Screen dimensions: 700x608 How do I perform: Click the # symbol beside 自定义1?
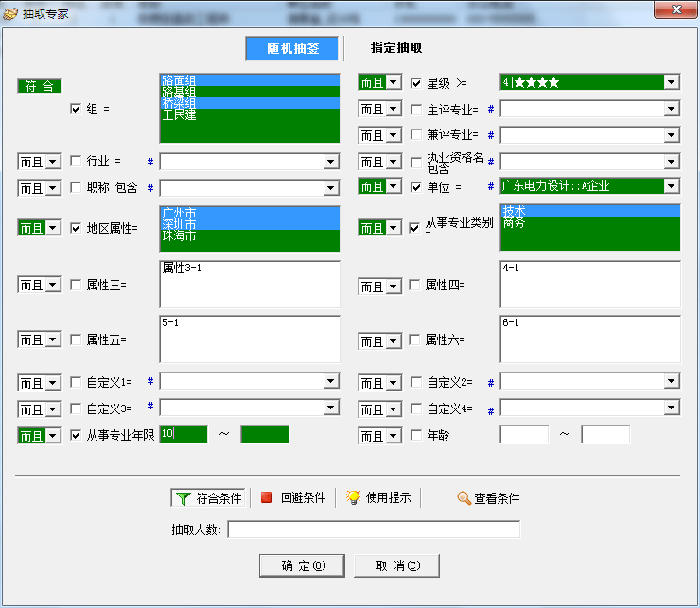click(x=149, y=383)
